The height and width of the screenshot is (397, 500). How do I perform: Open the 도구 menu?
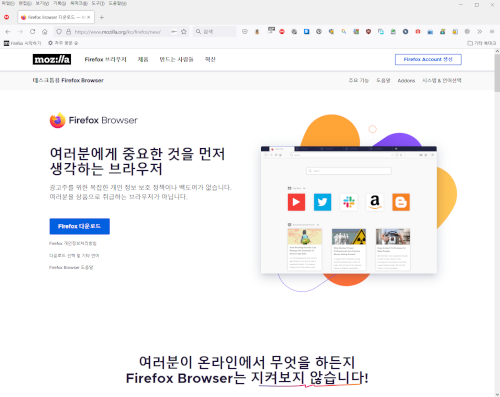pyautogui.click(x=98, y=3)
